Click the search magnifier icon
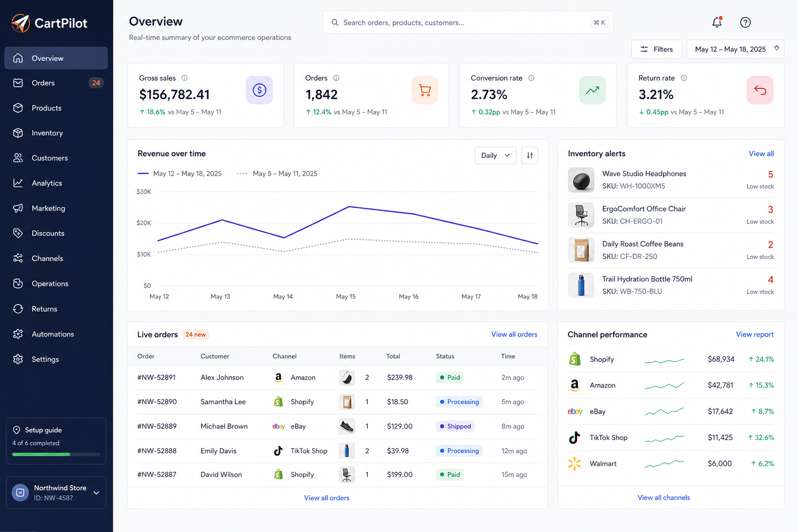This screenshot has height=532, width=798. point(335,23)
